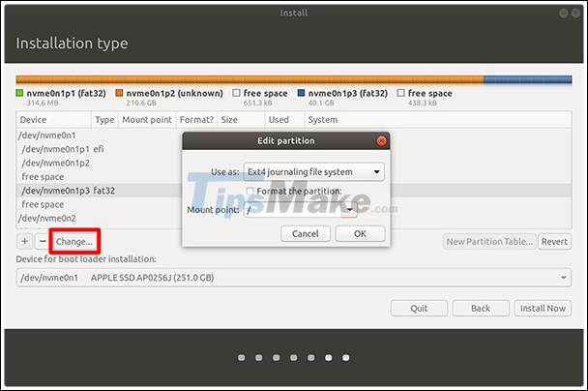Click the Change... button
The height and width of the screenshot is (391, 588).
[74, 241]
